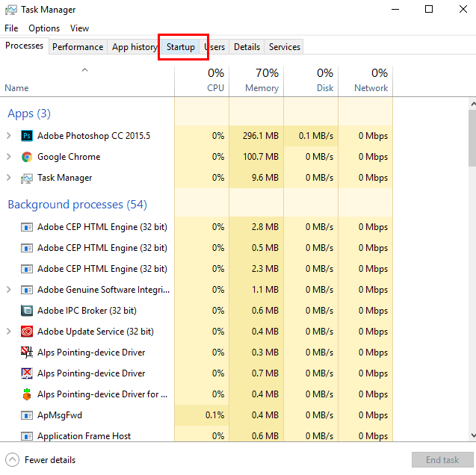Open the Options menu
Image resolution: width=476 pixels, height=475 pixels.
pyautogui.click(x=44, y=28)
